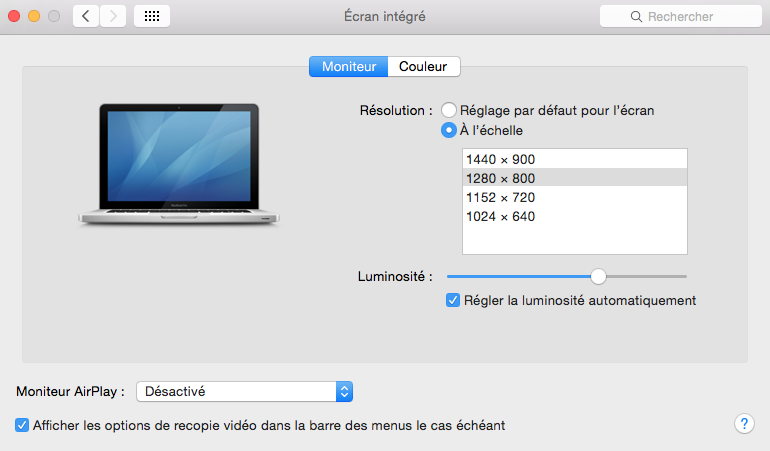Screen dimensions: 770x451
Task: Show all preferences via grid icon
Action: pyautogui.click(x=152, y=16)
